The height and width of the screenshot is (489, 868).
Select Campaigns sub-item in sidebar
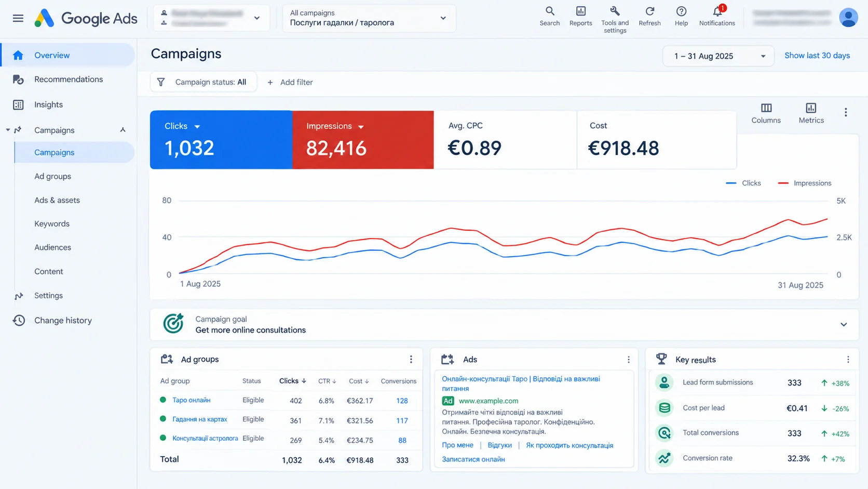(x=74, y=152)
